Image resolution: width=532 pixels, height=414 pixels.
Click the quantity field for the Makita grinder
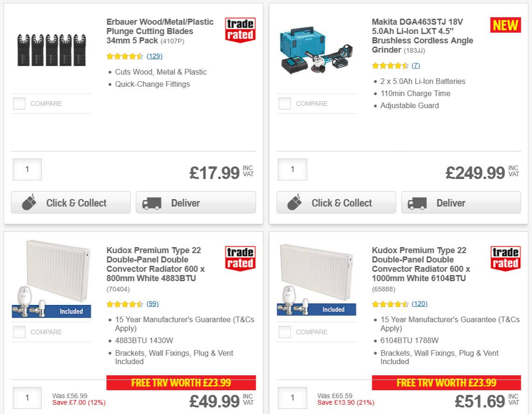(x=292, y=169)
